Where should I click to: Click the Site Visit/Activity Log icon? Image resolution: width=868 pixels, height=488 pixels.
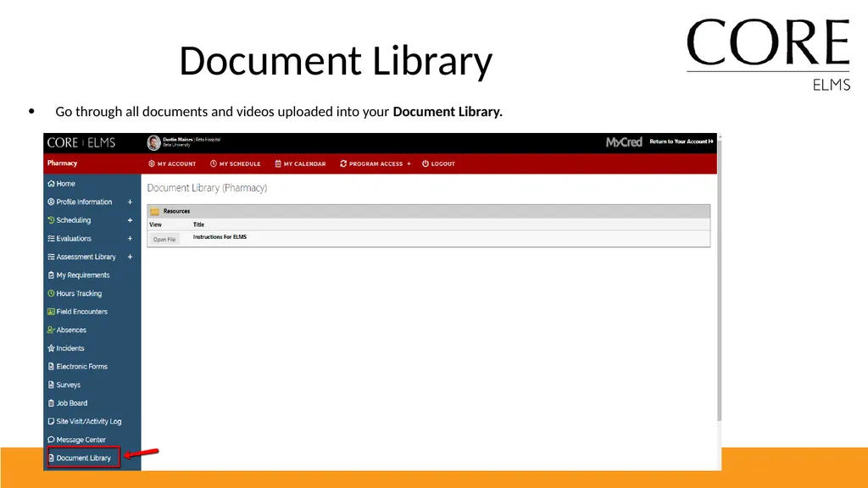click(x=51, y=421)
